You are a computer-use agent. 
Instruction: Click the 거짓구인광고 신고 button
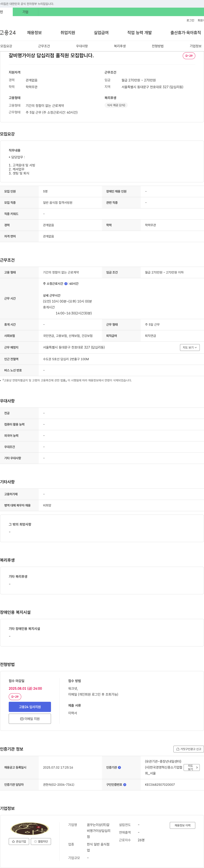(x=188, y=749)
